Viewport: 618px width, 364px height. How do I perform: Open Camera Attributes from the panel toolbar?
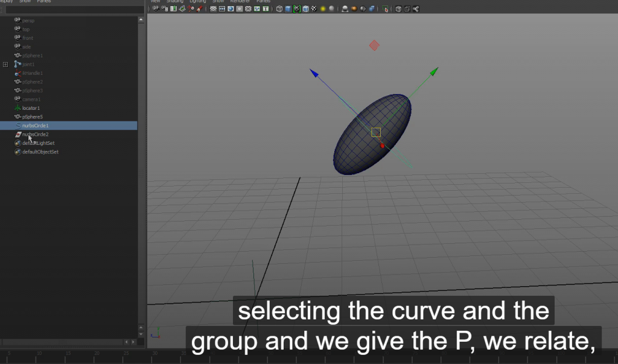tap(164, 8)
